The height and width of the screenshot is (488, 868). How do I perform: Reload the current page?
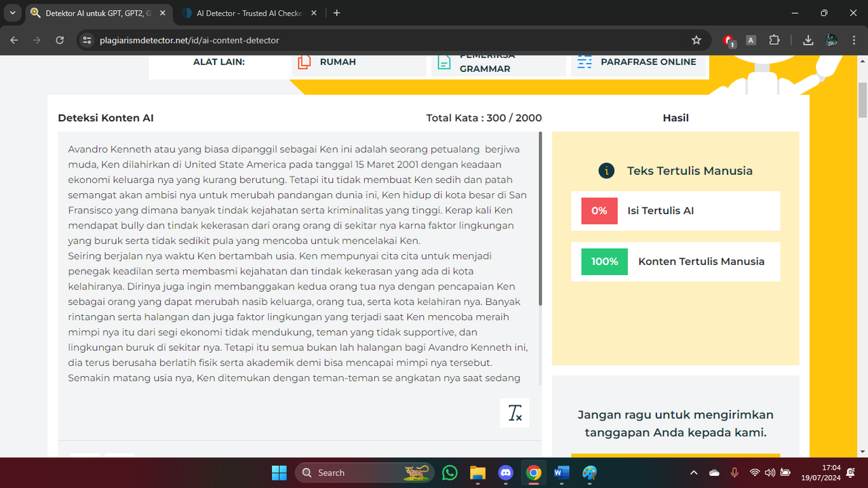click(x=60, y=40)
